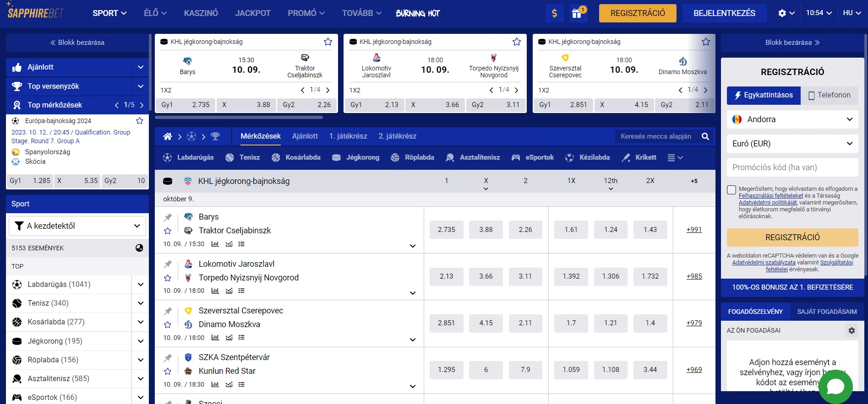This screenshot has width=868, height=404.
Task: Click the trophy icon in breadcrumb
Action: tap(215, 136)
